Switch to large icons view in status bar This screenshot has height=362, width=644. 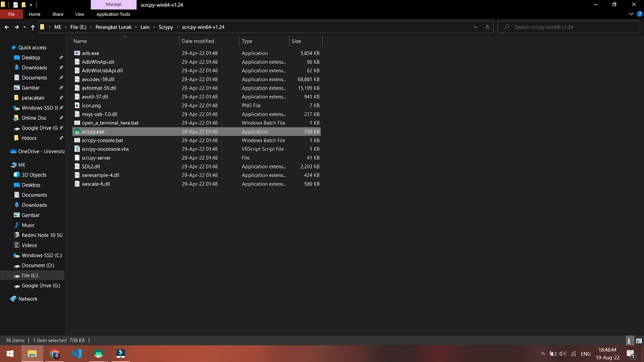click(x=639, y=341)
